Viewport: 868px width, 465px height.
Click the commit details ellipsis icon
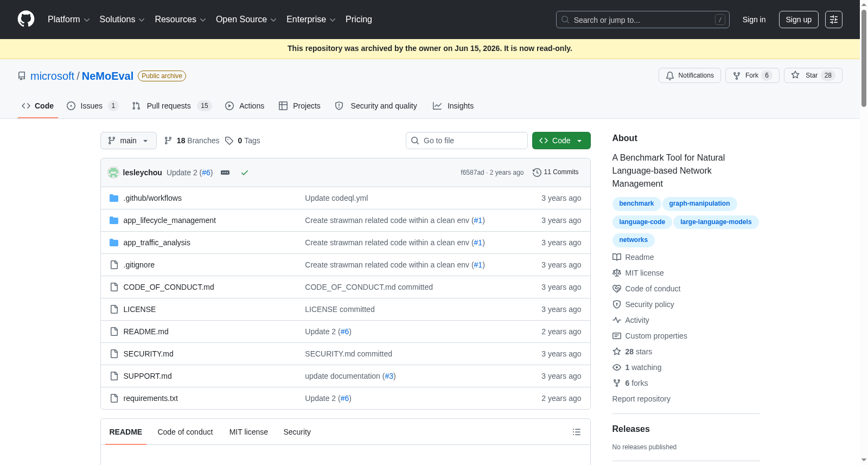tap(225, 173)
